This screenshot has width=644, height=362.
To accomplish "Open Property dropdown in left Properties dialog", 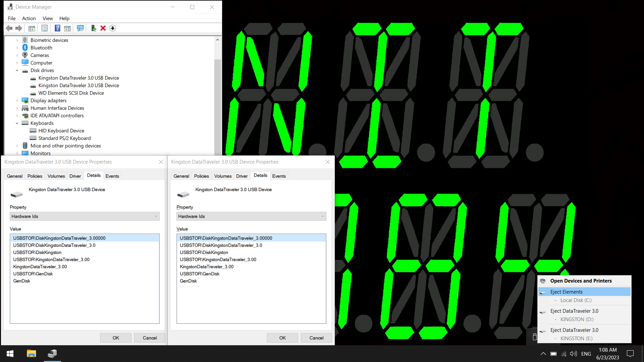I will (85, 216).
